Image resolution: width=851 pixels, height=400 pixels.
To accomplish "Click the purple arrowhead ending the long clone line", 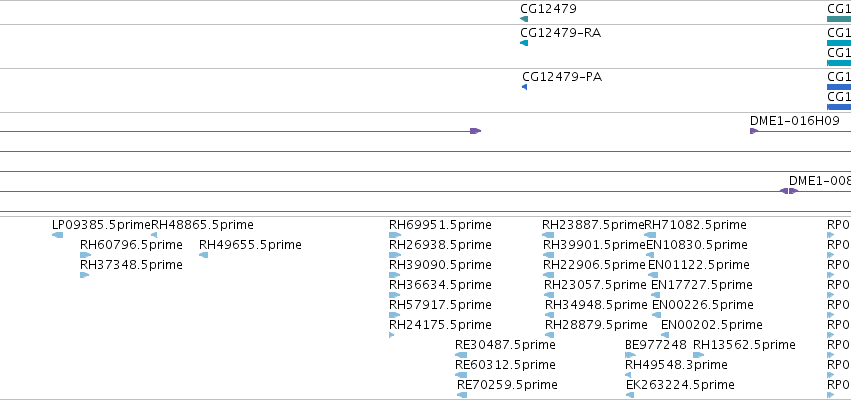I will (475, 131).
